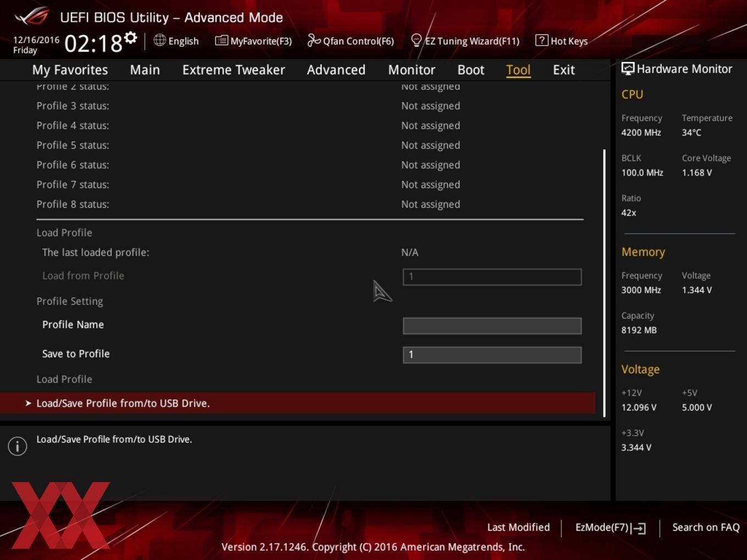Click the MyFavorite list icon
The image size is (747, 560).
(x=221, y=41)
